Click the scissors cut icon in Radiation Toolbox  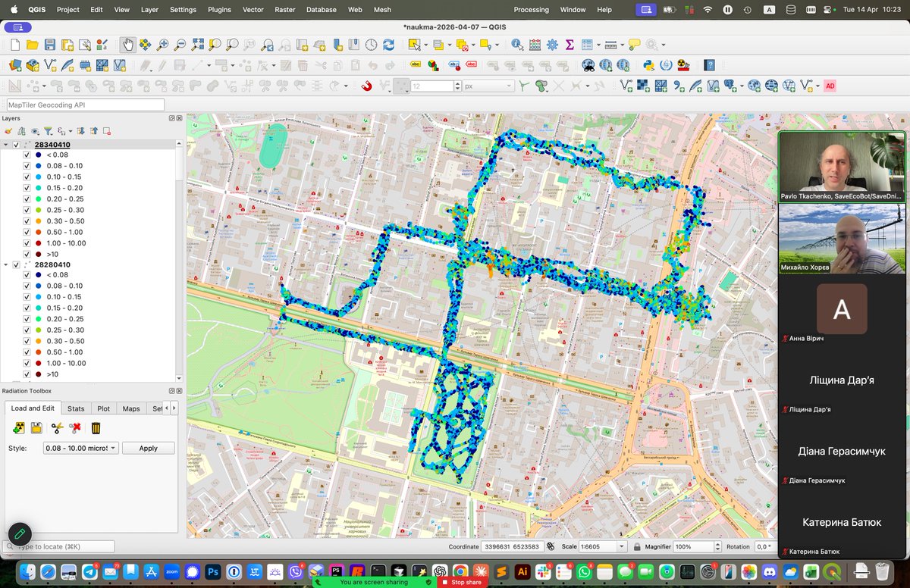click(56, 428)
